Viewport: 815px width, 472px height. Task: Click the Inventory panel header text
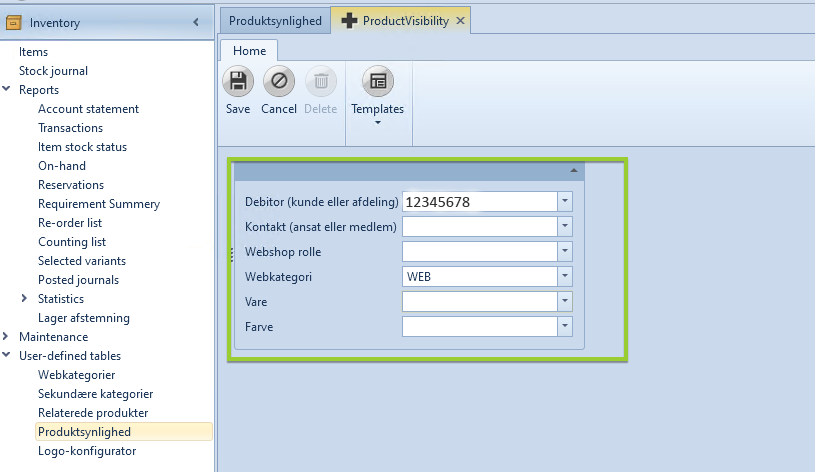tap(55, 23)
